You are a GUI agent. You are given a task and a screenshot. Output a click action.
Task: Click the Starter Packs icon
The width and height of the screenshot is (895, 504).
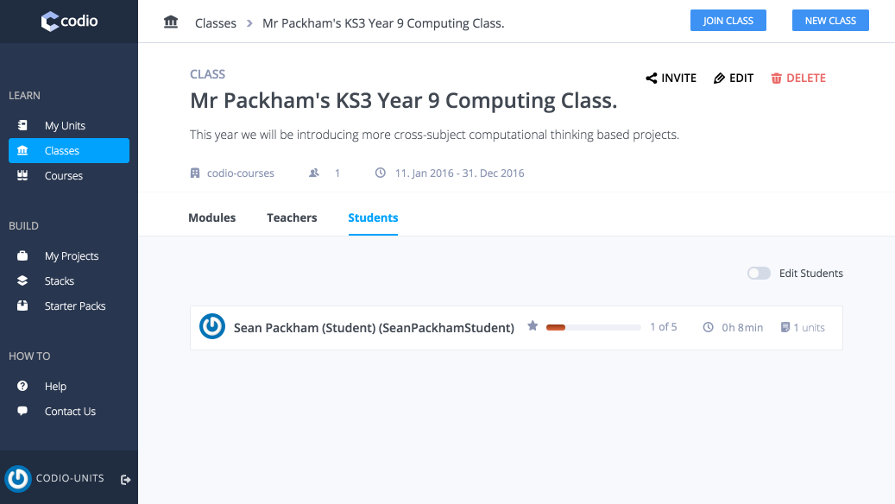click(22, 306)
